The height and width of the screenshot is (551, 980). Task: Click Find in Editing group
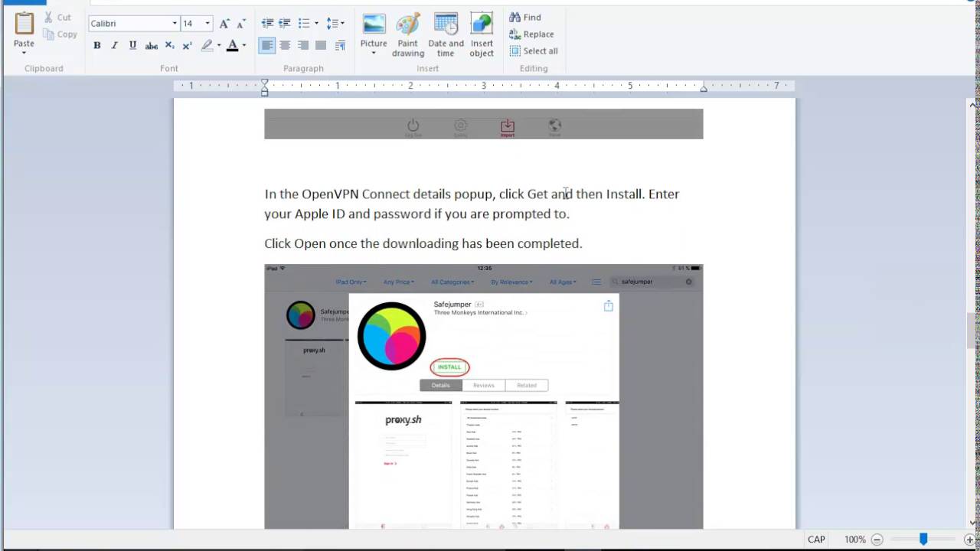[525, 17]
